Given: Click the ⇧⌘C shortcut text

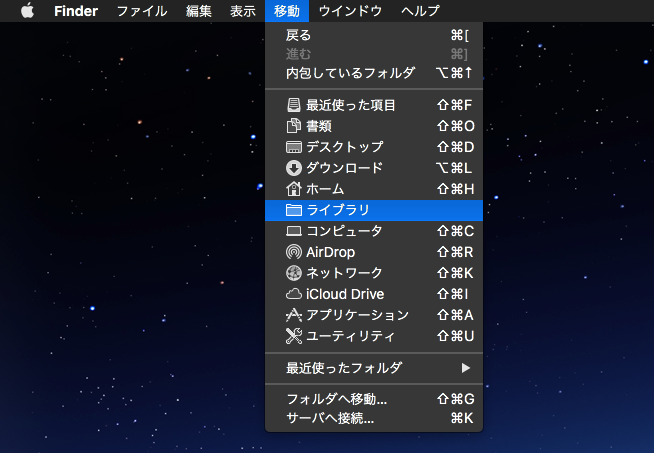Looking at the screenshot, I should [x=455, y=231].
